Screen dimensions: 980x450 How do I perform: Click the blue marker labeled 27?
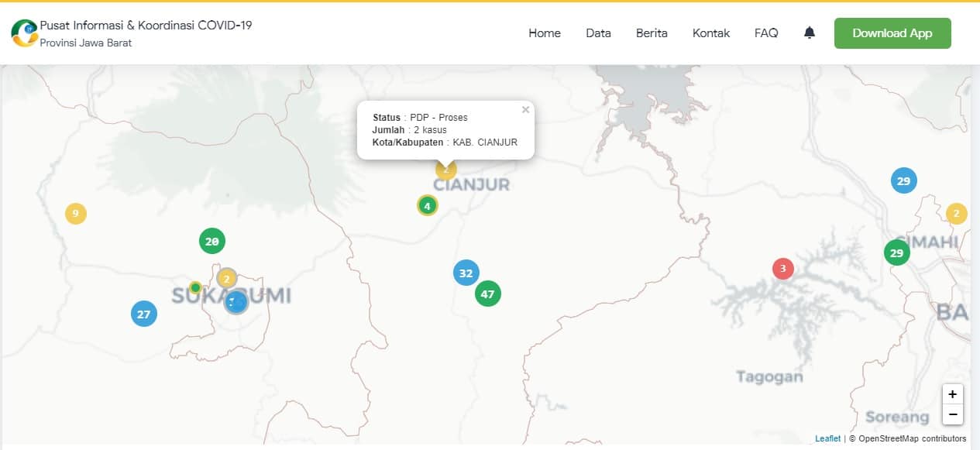143,314
